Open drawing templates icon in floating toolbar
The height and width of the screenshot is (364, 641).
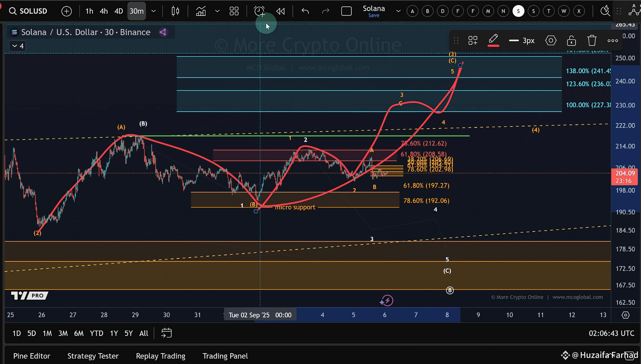(473, 41)
